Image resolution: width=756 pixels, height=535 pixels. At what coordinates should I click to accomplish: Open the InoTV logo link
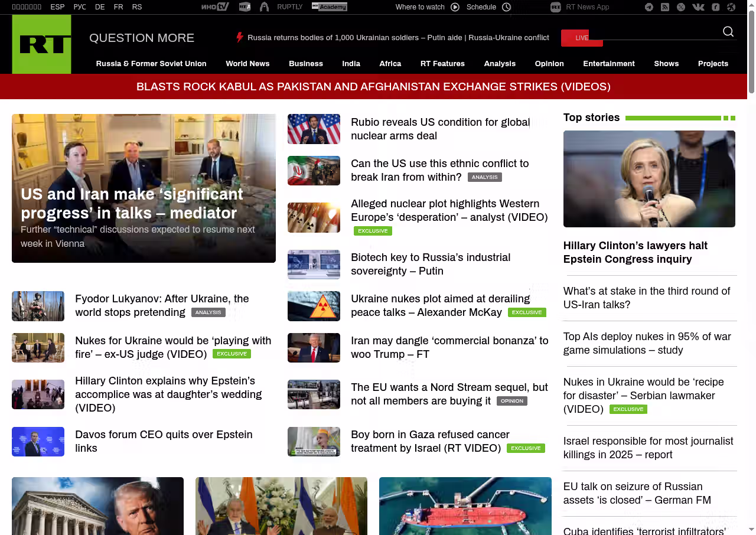tap(215, 7)
